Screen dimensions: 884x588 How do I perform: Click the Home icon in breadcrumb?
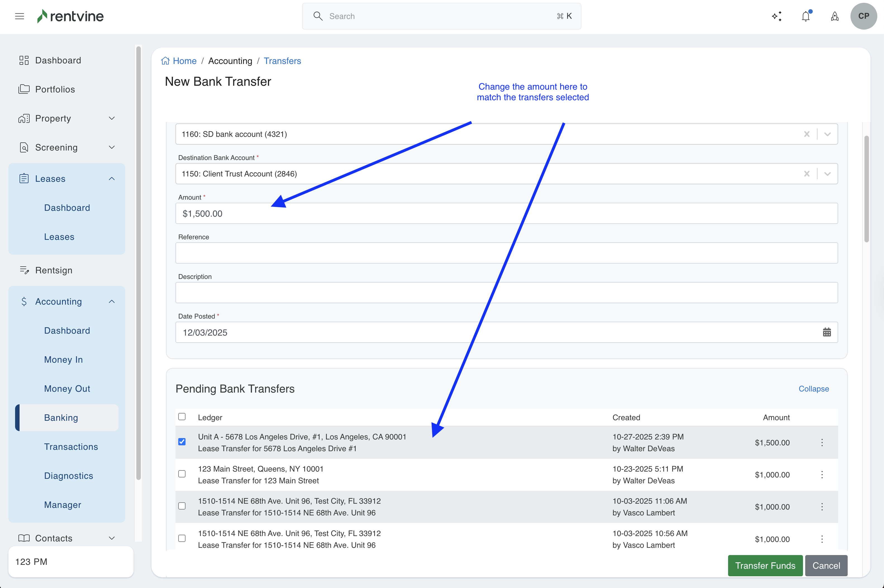(165, 61)
